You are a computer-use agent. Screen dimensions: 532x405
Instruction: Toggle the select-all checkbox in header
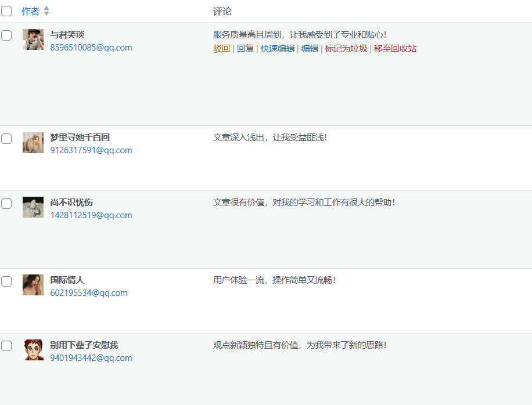[6, 11]
